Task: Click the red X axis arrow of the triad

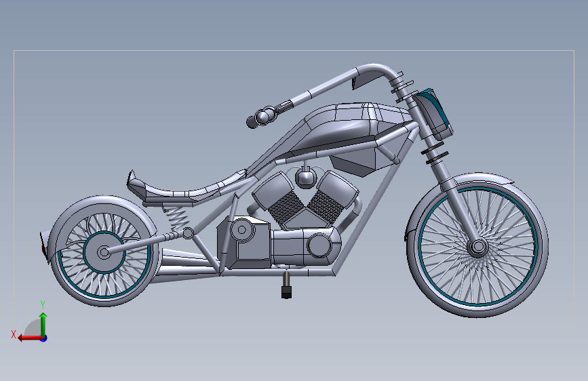Action: tap(29, 338)
